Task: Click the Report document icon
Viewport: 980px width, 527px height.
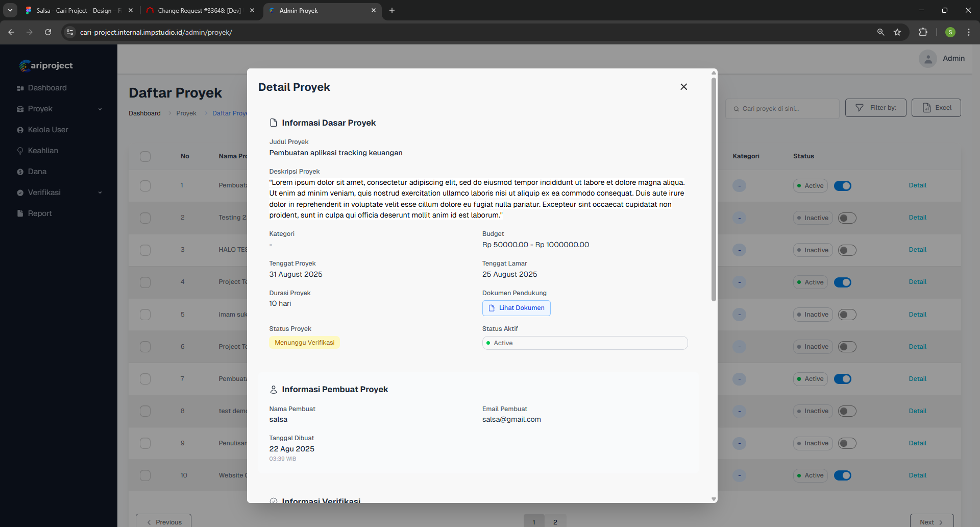Action: tap(20, 213)
